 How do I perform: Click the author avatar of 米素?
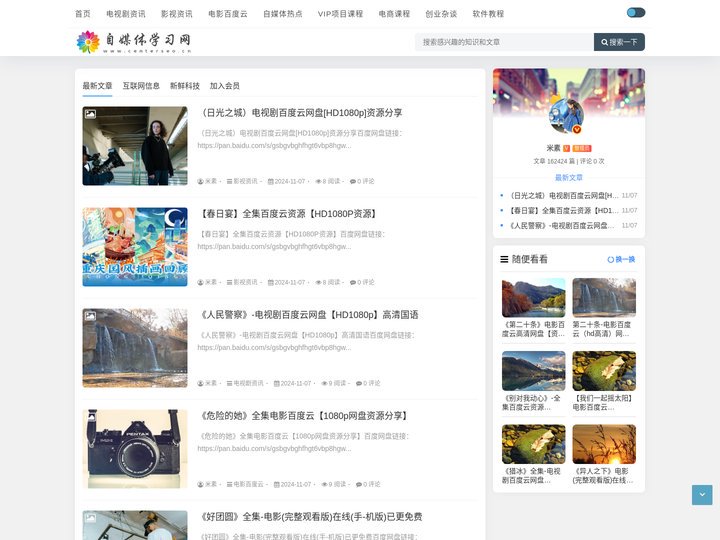point(567,116)
